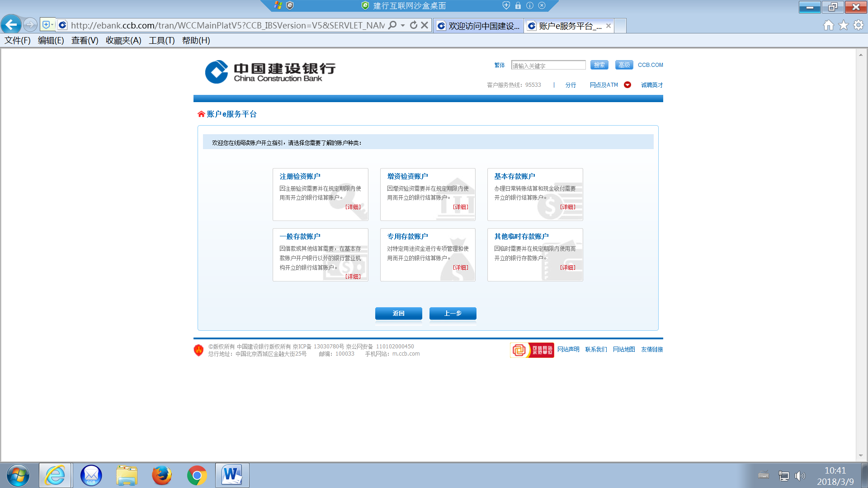This screenshot has height=488, width=868.
Task: Click the browser back arrow button
Action: (x=11, y=25)
